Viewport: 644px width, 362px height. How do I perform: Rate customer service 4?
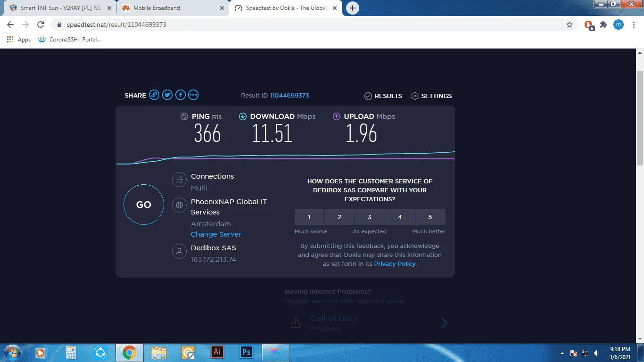pyautogui.click(x=400, y=217)
